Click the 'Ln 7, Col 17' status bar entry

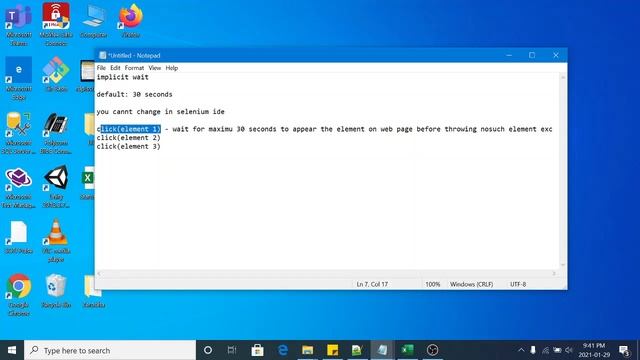(372, 284)
